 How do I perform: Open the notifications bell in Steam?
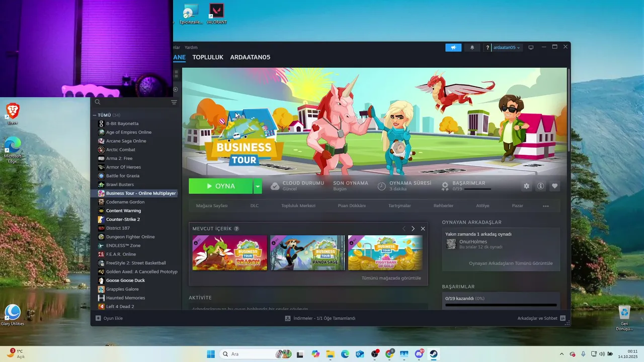[x=472, y=47]
